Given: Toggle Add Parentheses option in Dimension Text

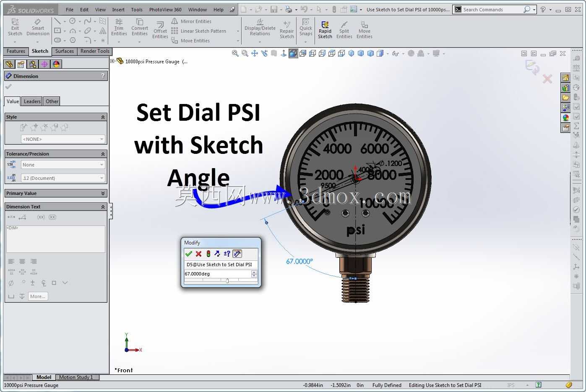Looking at the screenshot, I should point(41,217).
